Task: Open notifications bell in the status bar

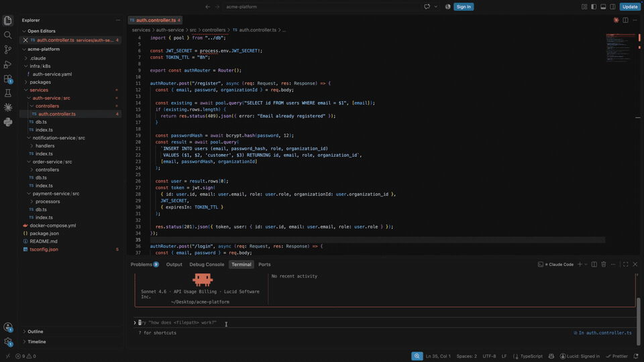Action: (x=636, y=356)
